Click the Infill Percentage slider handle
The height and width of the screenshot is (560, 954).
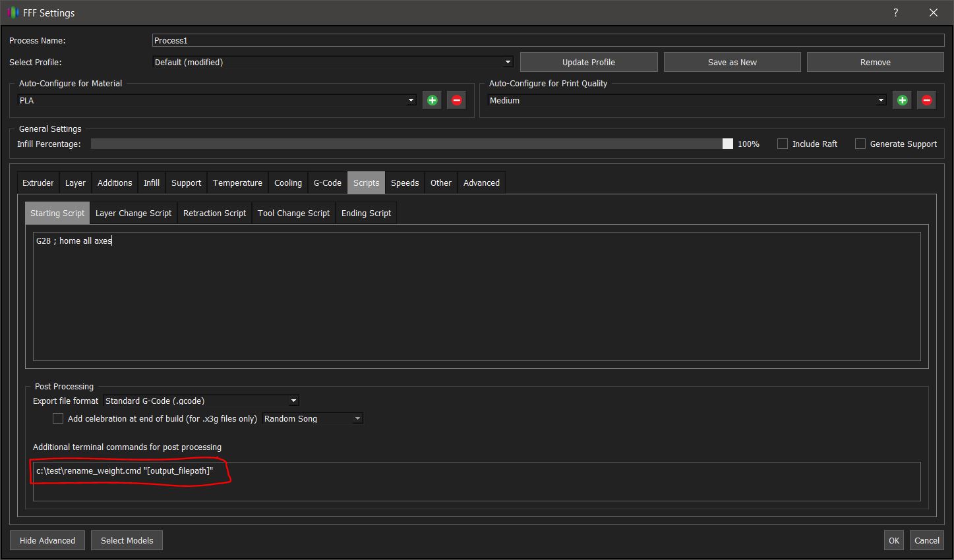[x=728, y=144]
